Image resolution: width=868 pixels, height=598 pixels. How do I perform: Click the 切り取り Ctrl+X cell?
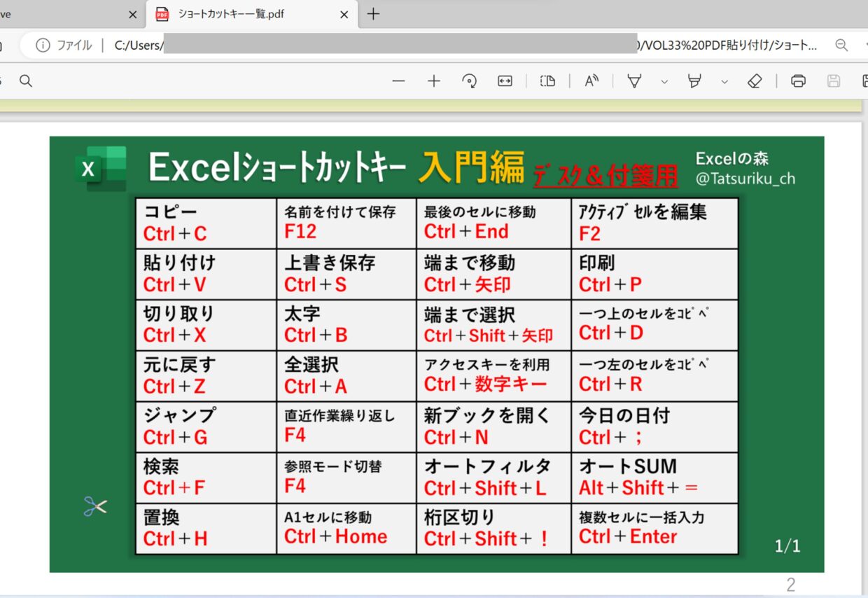(206, 325)
